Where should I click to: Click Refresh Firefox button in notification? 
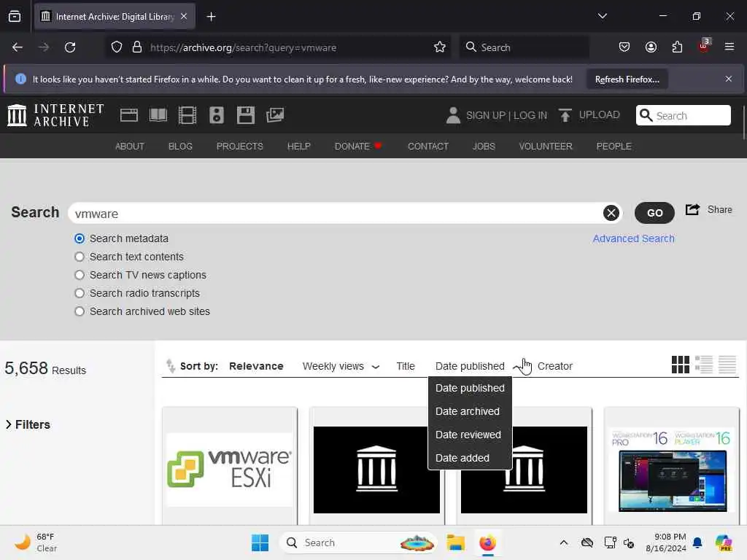pyautogui.click(x=627, y=79)
